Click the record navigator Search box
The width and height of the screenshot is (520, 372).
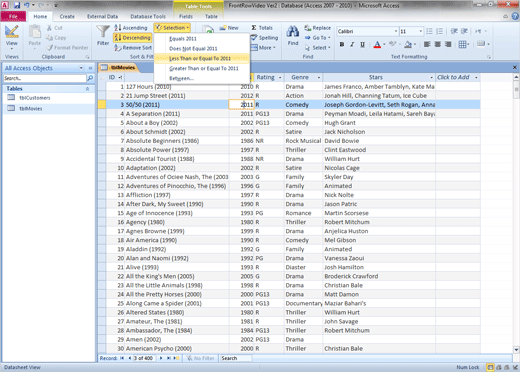[x=236, y=358]
